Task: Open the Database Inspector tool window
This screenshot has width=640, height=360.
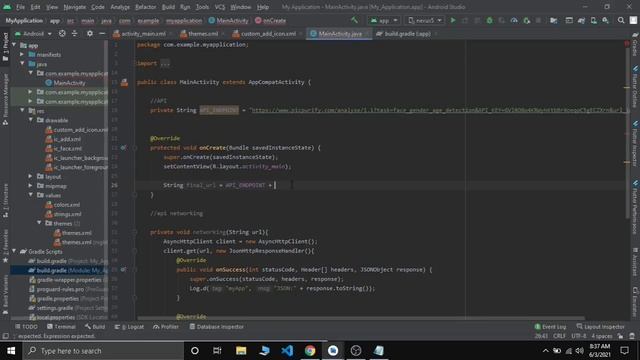Action: click(217, 327)
